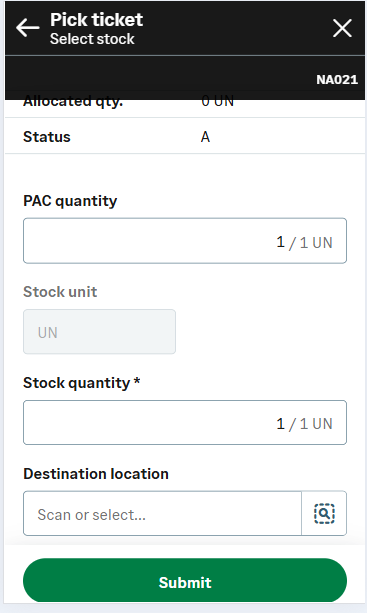The width and height of the screenshot is (367, 613).
Task: Click the Destination location scan field
Action: (162, 513)
